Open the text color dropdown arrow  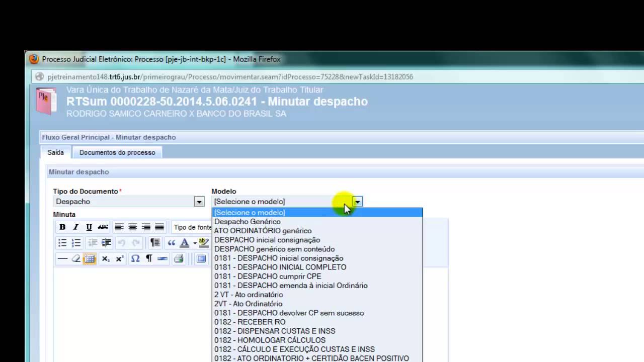[x=195, y=243]
